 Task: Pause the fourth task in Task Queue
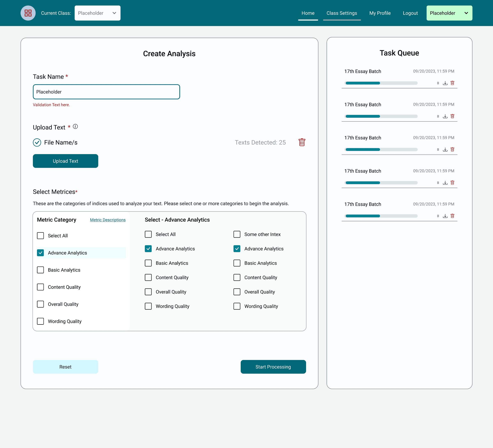[438, 183]
